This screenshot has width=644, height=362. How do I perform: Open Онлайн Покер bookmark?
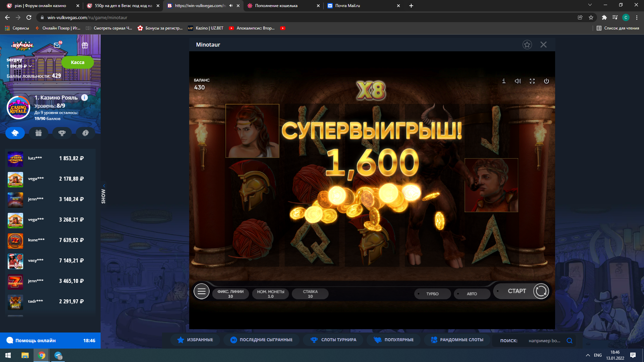[x=58, y=28]
